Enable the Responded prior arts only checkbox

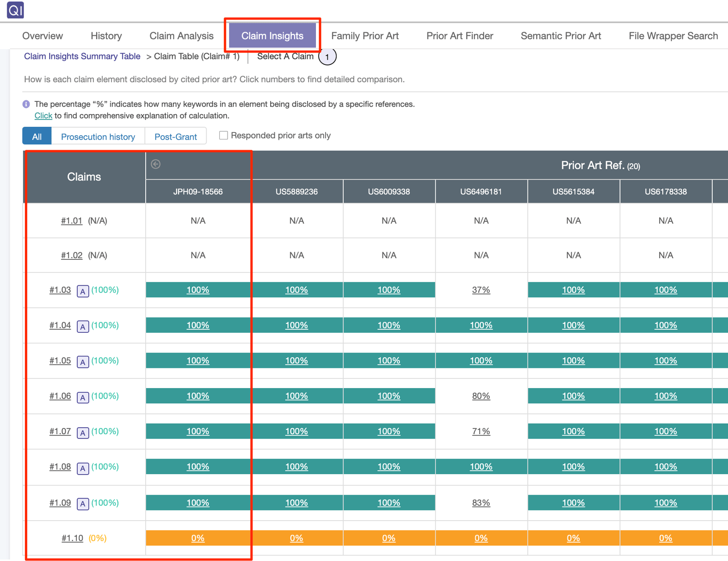(x=224, y=135)
